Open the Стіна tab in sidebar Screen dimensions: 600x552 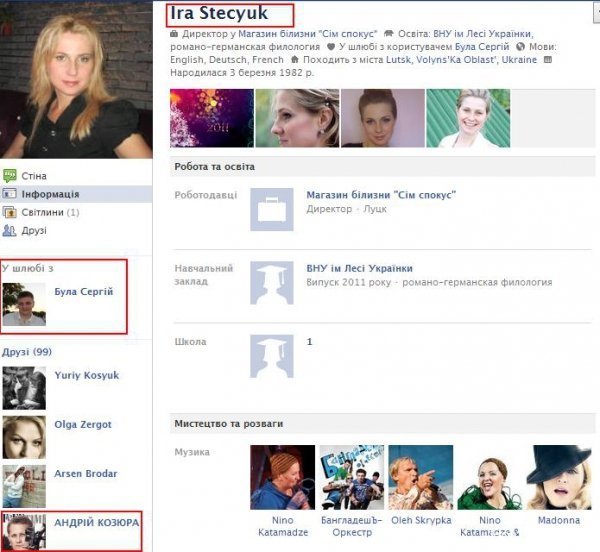coord(34,176)
